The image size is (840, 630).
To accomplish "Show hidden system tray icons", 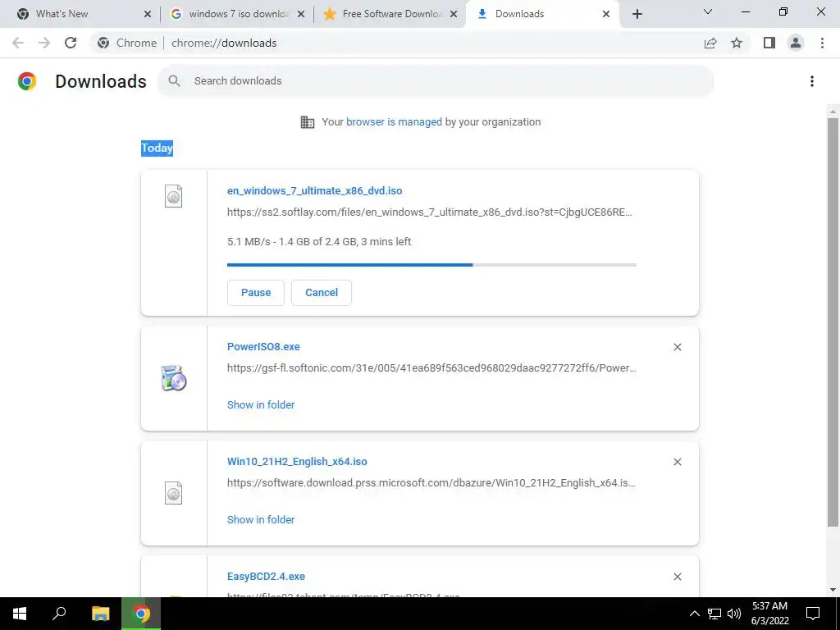I will coord(694,614).
